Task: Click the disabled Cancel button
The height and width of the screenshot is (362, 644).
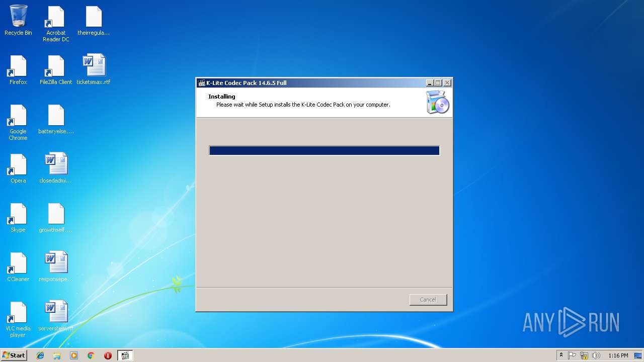Action: click(428, 300)
